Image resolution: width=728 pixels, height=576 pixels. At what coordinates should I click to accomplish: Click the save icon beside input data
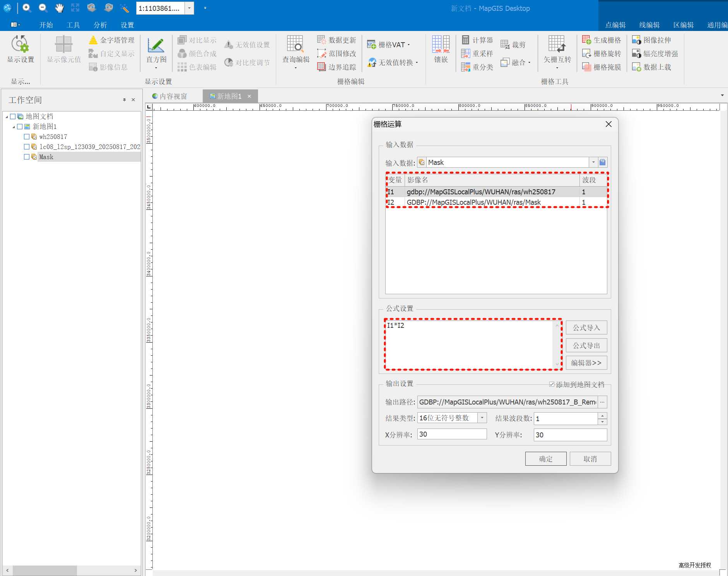(602, 162)
